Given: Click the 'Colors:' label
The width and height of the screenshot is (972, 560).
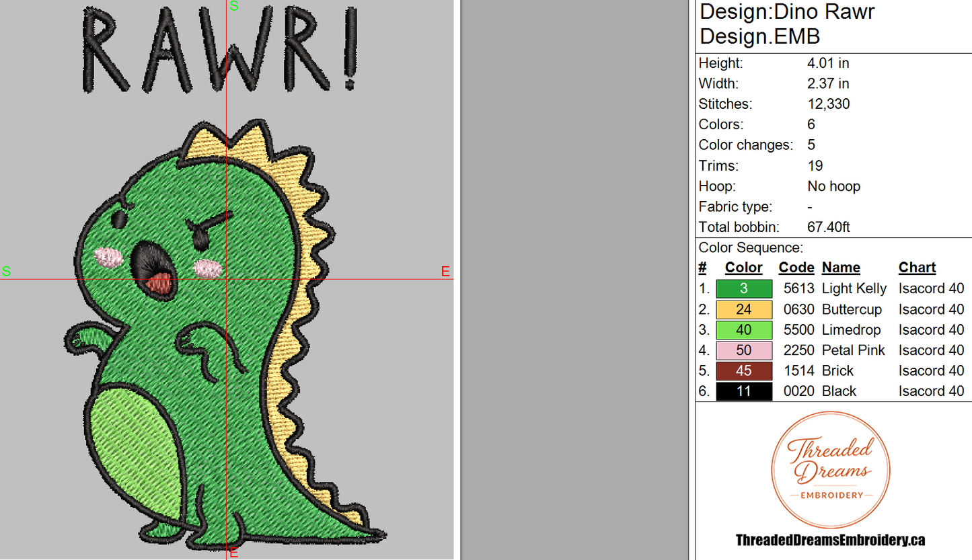Looking at the screenshot, I should tap(721, 124).
